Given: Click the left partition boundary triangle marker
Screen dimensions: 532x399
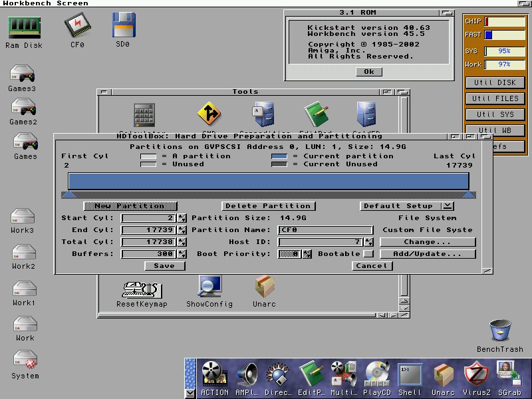Looking at the screenshot, I should tap(68, 194).
